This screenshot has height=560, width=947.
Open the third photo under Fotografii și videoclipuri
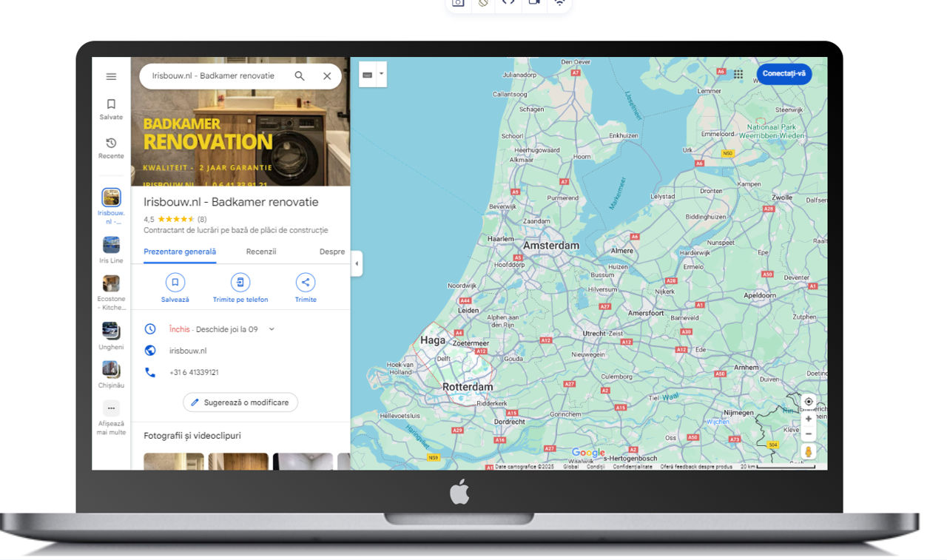tap(303, 462)
